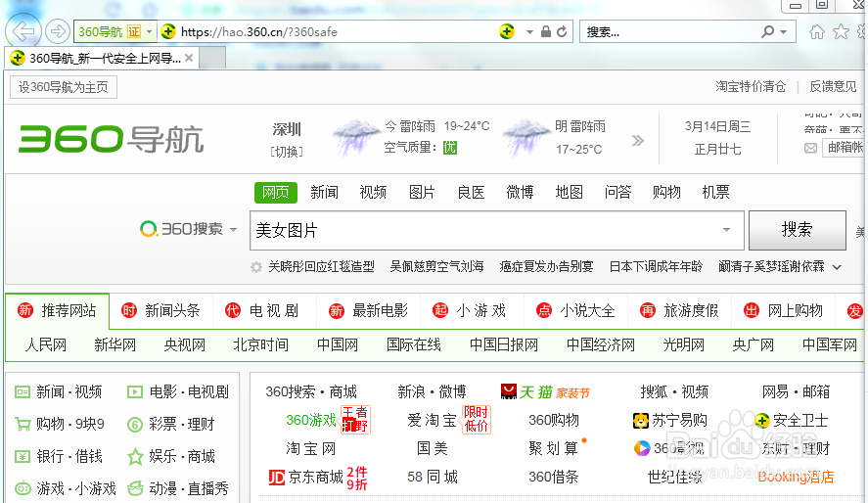Click the coin icon beside 彩票·理财
This screenshot has width=868, height=503.
(135, 425)
